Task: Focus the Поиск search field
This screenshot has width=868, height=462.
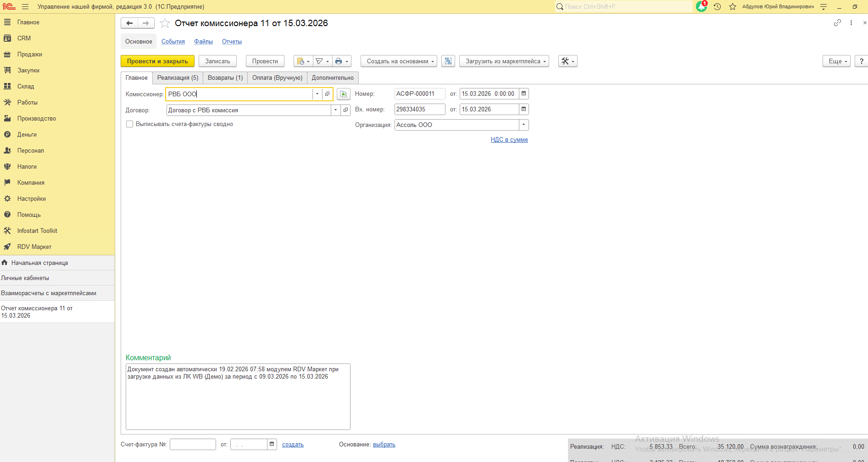Action: pos(624,6)
